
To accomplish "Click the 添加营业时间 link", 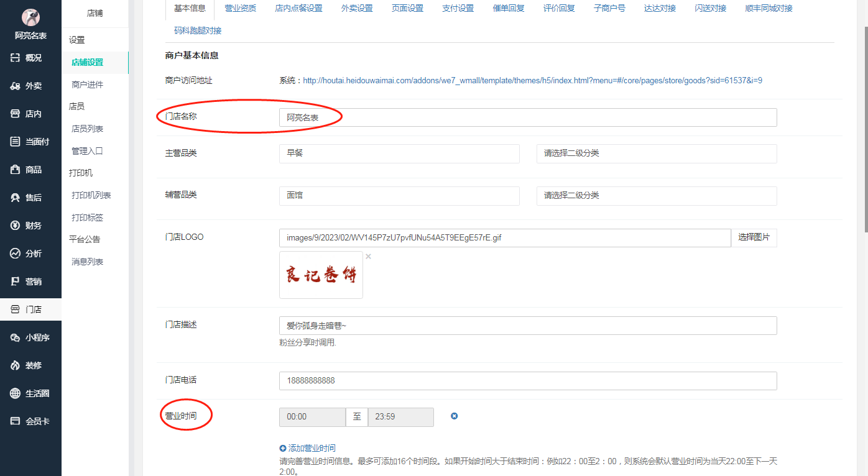I will pos(308,448).
